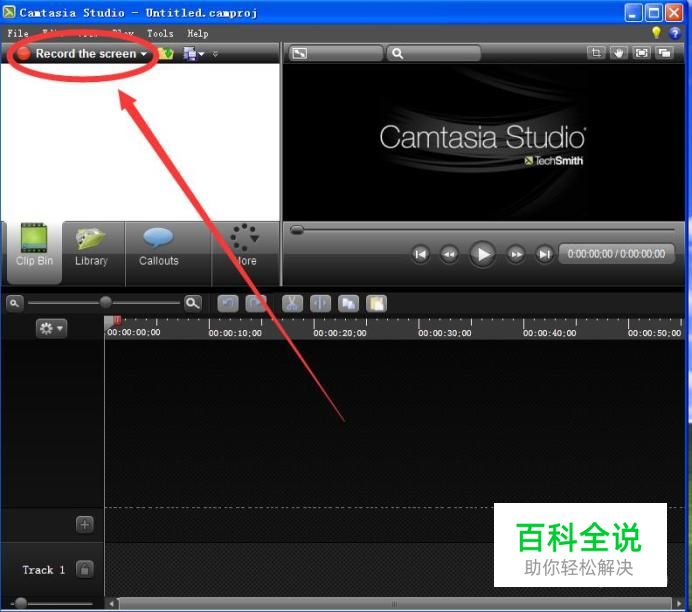Switch to the Clip Bin tab

(x=34, y=252)
